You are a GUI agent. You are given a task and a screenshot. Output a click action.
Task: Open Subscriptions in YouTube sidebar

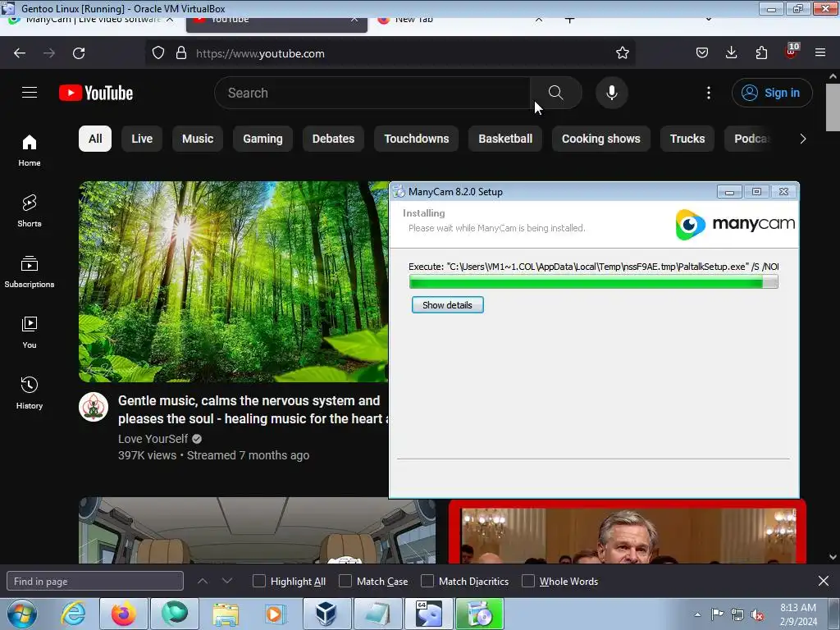(x=30, y=272)
